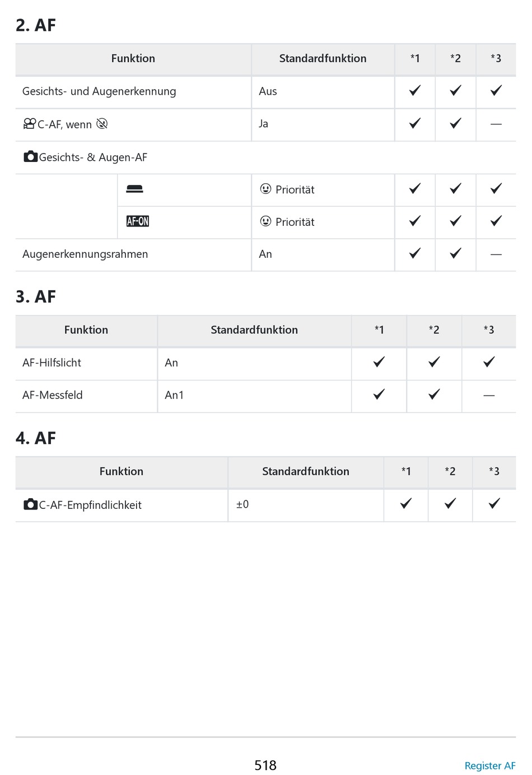Click the '2. AF' section heading

36,25
